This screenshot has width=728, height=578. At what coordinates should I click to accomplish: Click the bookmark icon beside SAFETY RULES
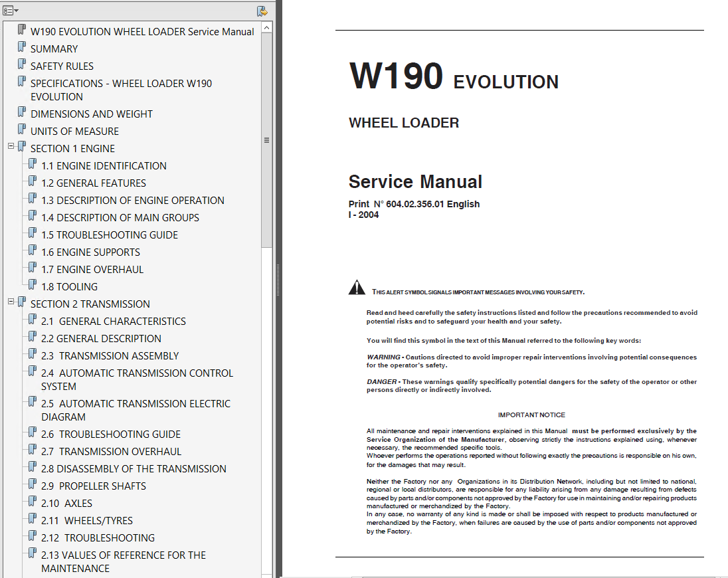pos(22,64)
